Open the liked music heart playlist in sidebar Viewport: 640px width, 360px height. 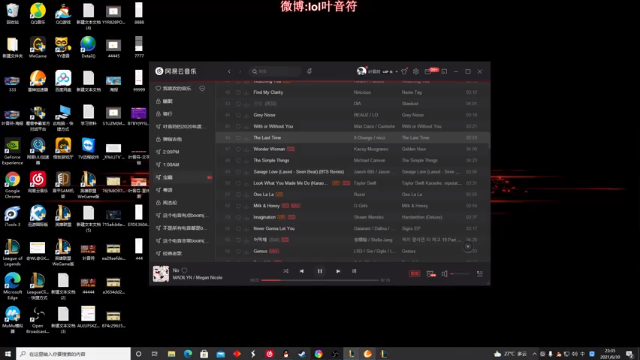click(x=177, y=89)
